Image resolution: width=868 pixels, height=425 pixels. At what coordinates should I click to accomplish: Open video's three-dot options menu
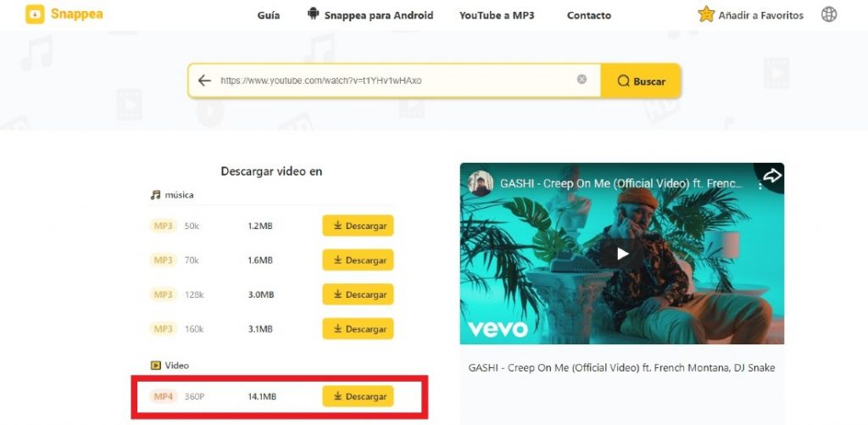760,186
